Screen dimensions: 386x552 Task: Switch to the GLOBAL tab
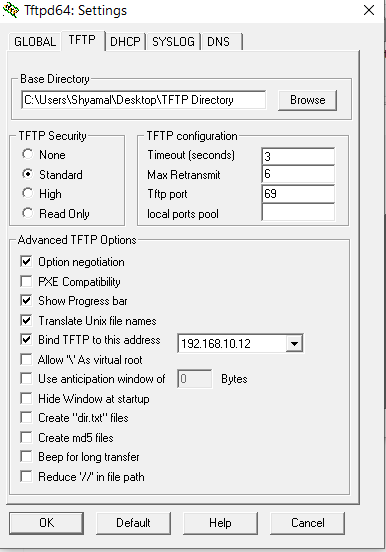pos(35,42)
